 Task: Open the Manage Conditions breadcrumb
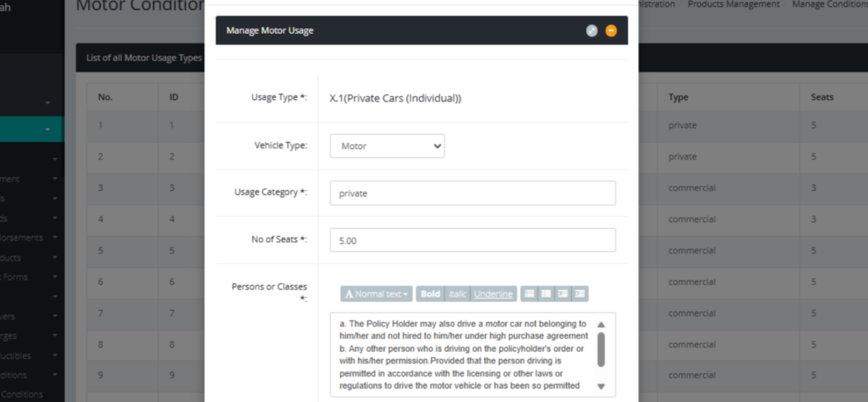(829, 4)
